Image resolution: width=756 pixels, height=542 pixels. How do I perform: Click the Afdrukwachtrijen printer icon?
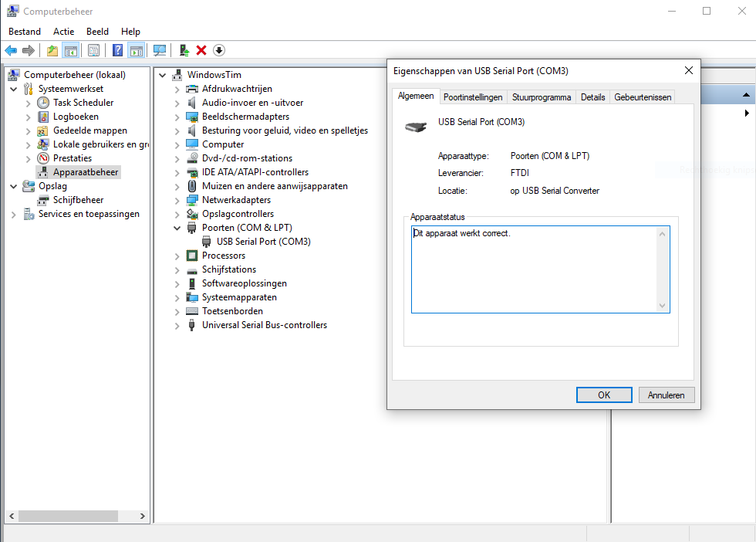tap(192, 89)
